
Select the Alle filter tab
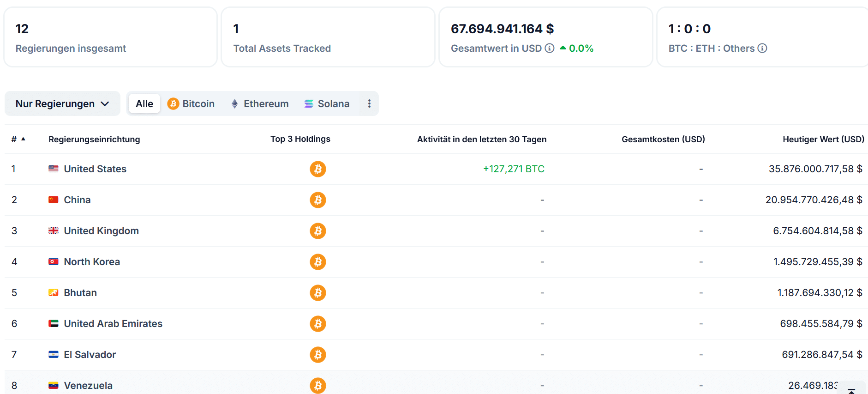pyautogui.click(x=144, y=104)
